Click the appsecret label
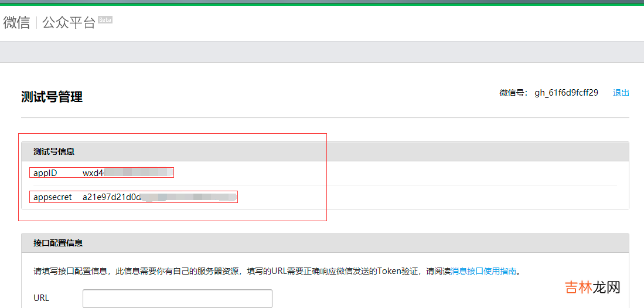Viewport: 644px width, 308px height. pos(53,197)
